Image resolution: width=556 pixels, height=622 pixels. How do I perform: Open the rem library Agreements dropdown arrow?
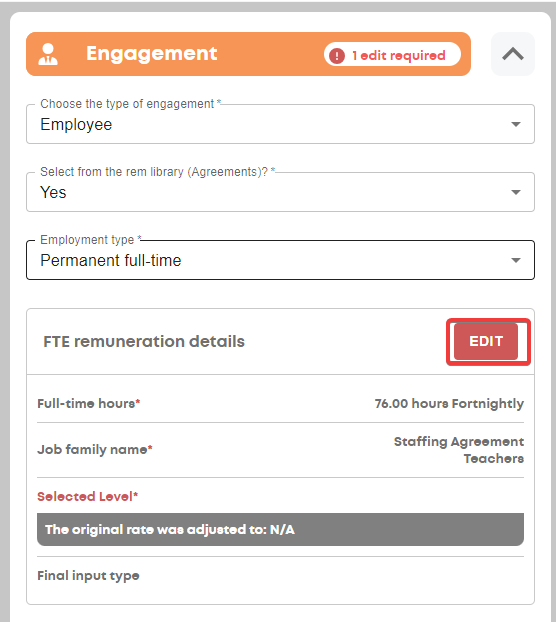pos(516,192)
